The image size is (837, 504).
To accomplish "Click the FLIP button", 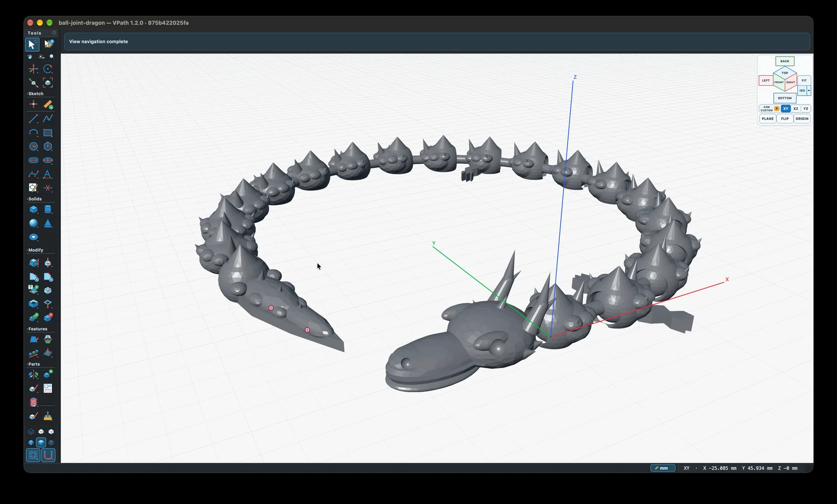I will pos(785,119).
